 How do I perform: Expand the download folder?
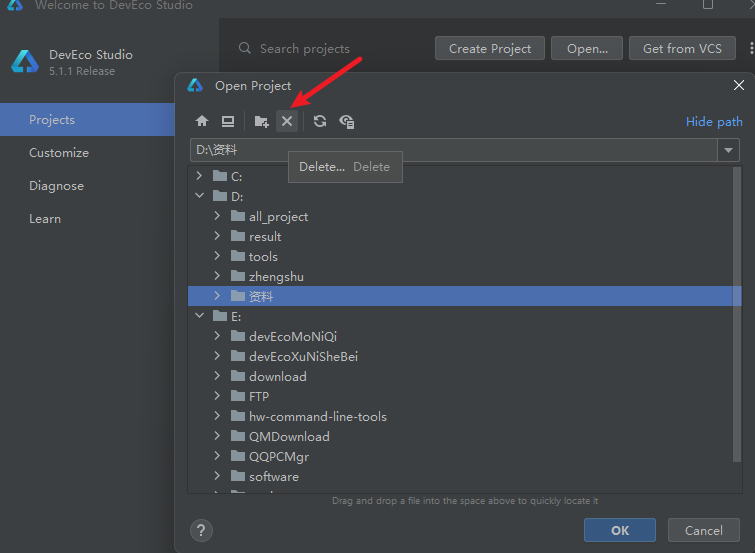[217, 376]
